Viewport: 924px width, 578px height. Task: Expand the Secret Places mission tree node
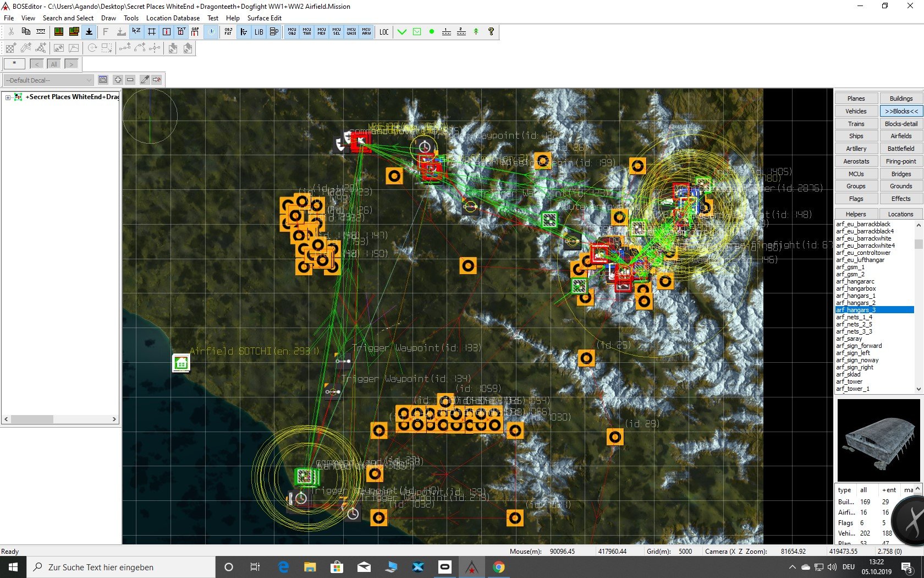[8, 97]
